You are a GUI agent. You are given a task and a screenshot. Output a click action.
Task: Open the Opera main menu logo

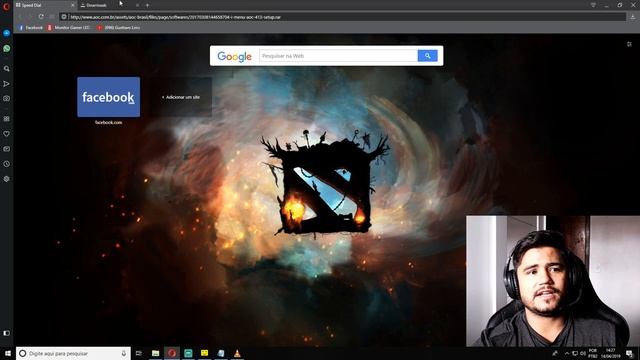pos(6,6)
